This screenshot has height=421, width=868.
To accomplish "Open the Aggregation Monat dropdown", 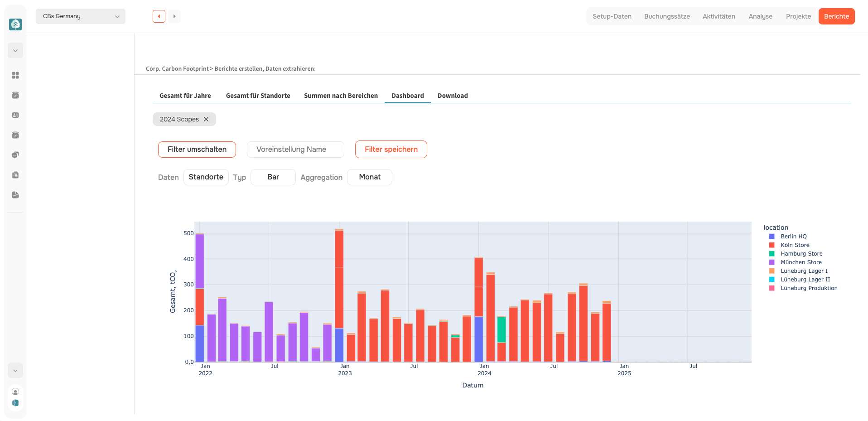I will (x=370, y=177).
